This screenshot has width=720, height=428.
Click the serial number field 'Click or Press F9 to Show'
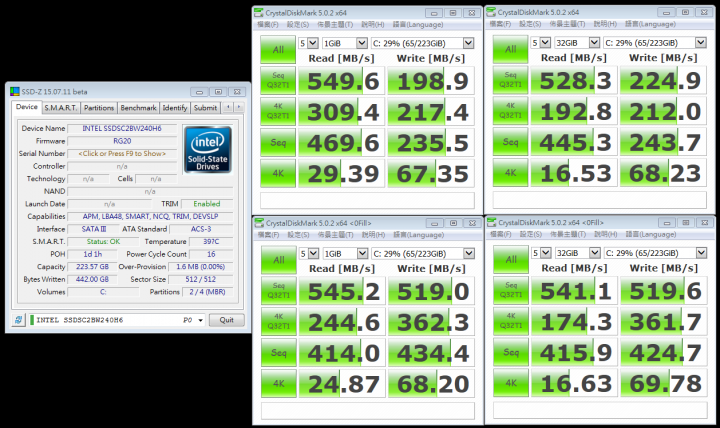(x=122, y=153)
